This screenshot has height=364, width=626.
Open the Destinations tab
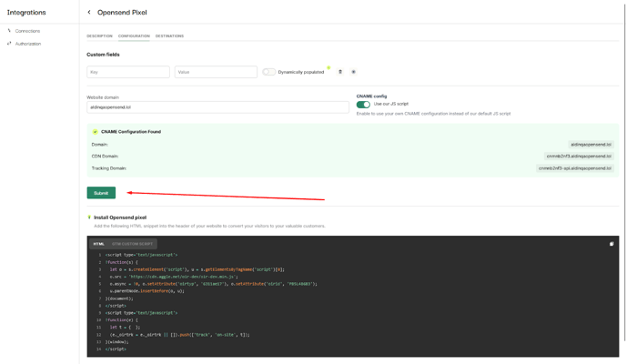click(169, 36)
